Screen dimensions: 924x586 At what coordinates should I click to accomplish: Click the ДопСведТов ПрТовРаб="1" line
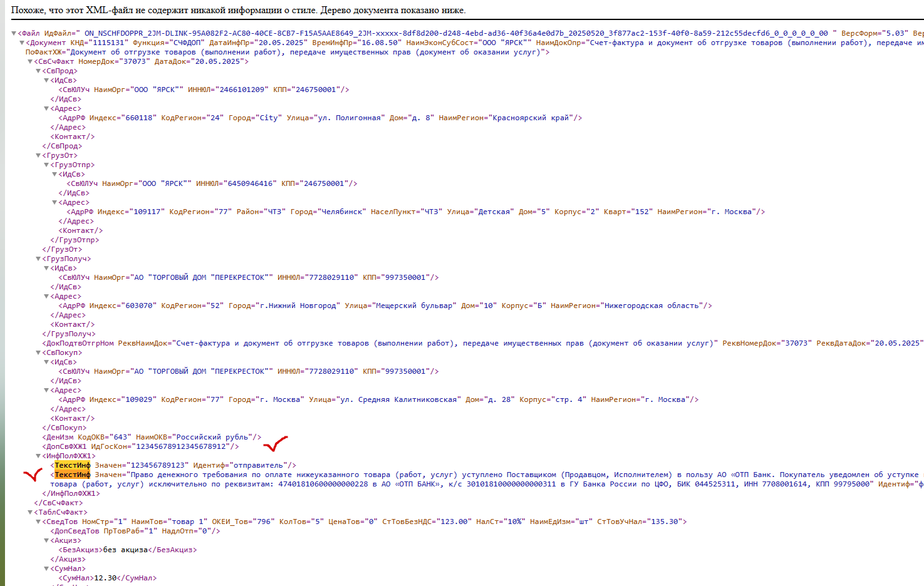click(x=135, y=531)
